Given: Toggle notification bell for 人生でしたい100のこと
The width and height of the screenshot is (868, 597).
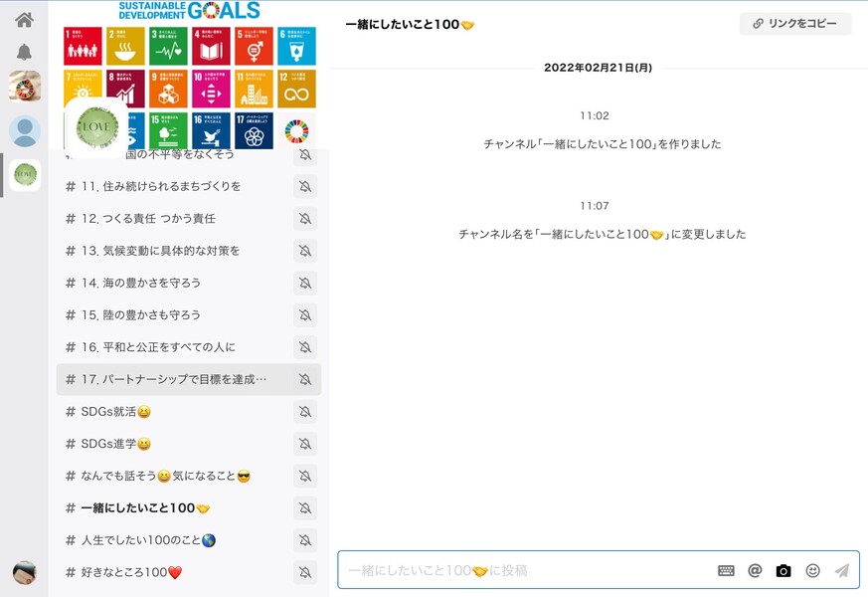Looking at the screenshot, I should 305,540.
